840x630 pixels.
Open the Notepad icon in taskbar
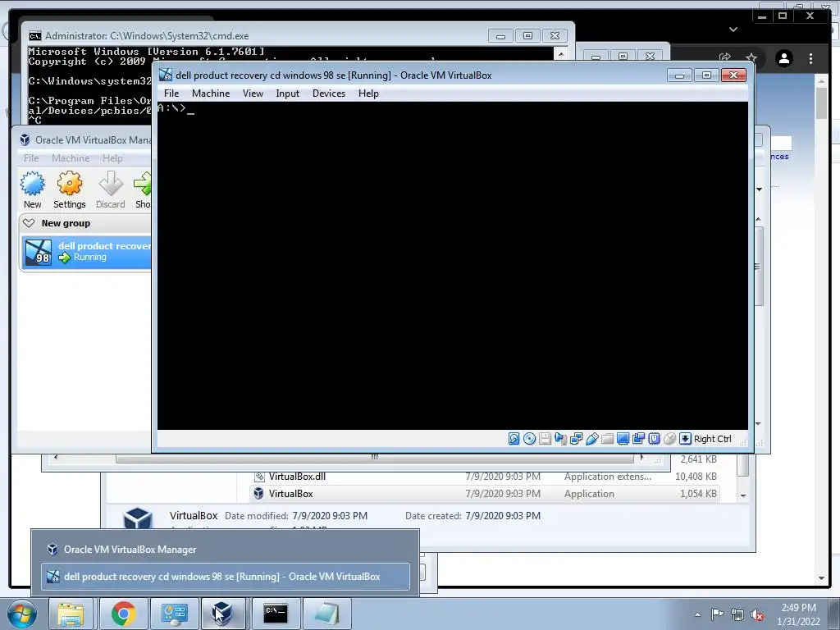[x=326, y=614]
